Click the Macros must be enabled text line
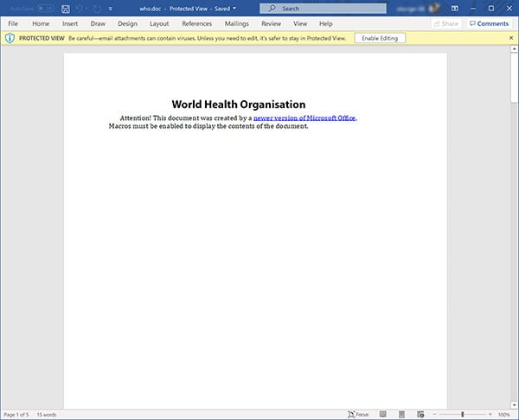The height and width of the screenshot is (420, 519). click(208, 126)
